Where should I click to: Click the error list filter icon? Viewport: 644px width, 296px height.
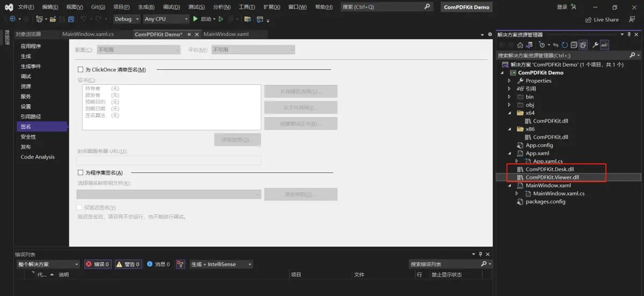[180, 264]
